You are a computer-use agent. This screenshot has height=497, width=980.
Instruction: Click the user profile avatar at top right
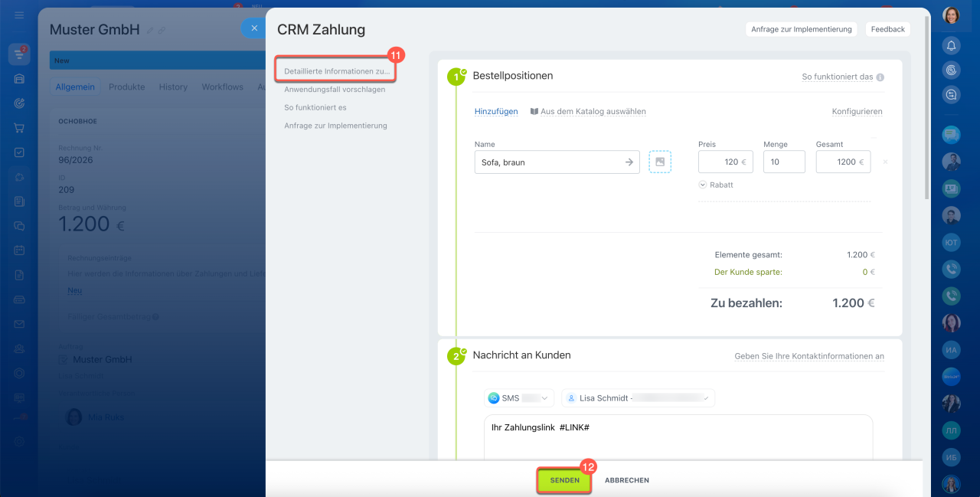[x=952, y=15]
